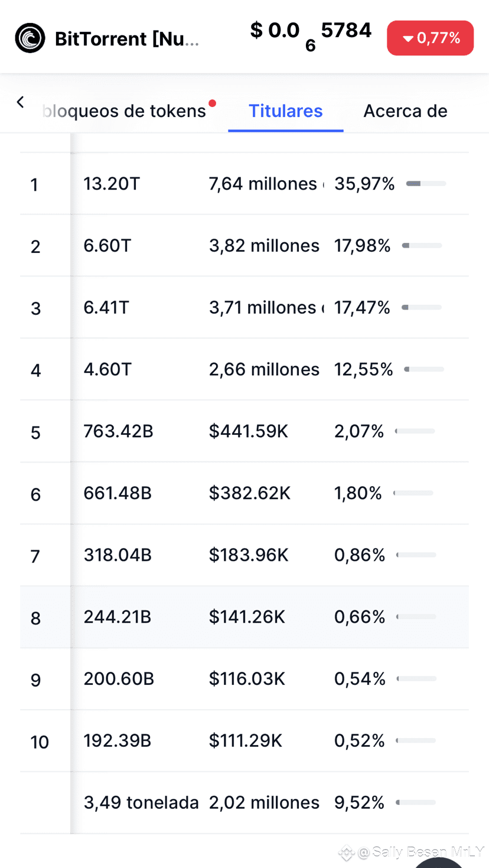Click the BitTorrent coin logo icon
Image resolution: width=489 pixels, height=868 pixels.
coord(30,38)
